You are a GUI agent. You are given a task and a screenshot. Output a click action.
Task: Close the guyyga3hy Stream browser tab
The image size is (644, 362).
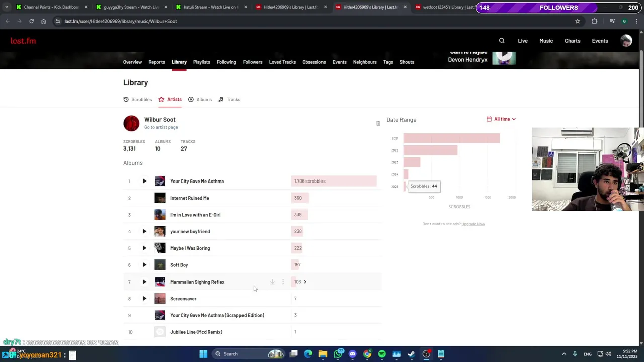[166, 7]
